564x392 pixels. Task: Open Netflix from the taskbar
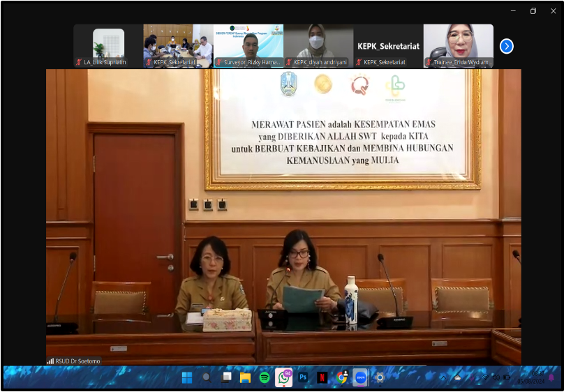pos(322,377)
